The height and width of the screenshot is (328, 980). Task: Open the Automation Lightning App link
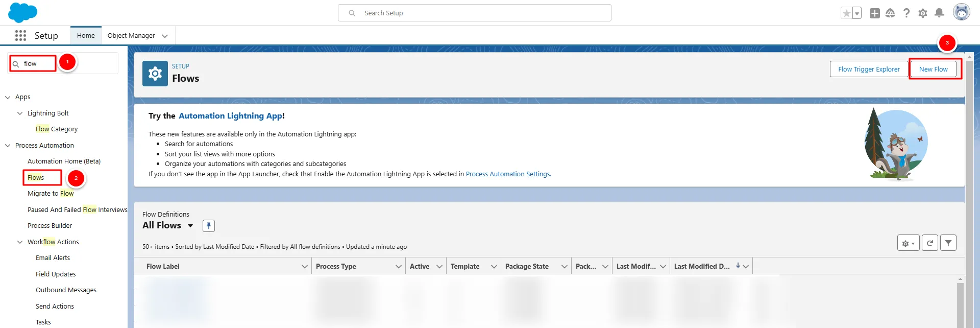pyautogui.click(x=230, y=116)
